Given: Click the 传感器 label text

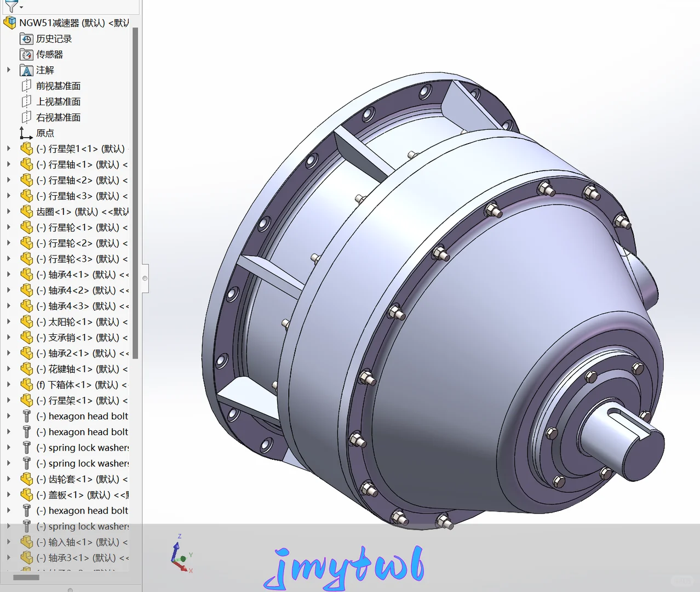Looking at the screenshot, I should pos(49,55).
